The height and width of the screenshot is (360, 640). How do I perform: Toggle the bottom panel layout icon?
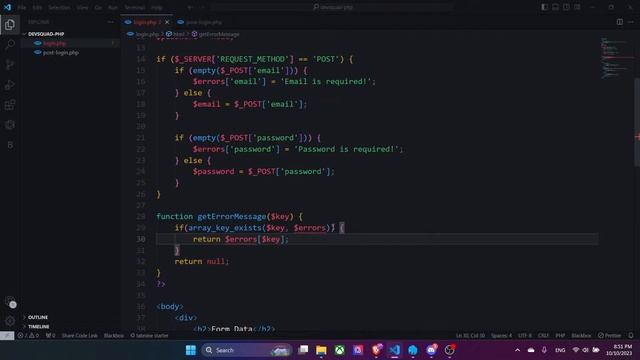(556, 7)
